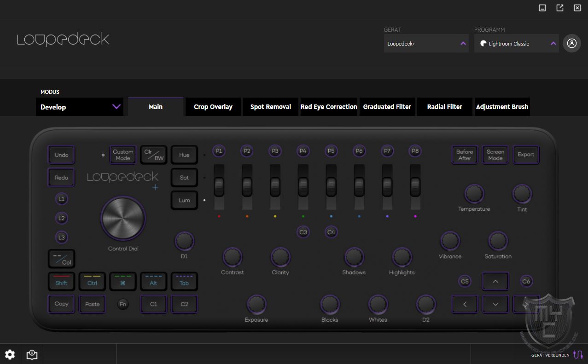588x364 pixels.
Task: Toggle the Custom Mode key
Action: (x=123, y=155)
